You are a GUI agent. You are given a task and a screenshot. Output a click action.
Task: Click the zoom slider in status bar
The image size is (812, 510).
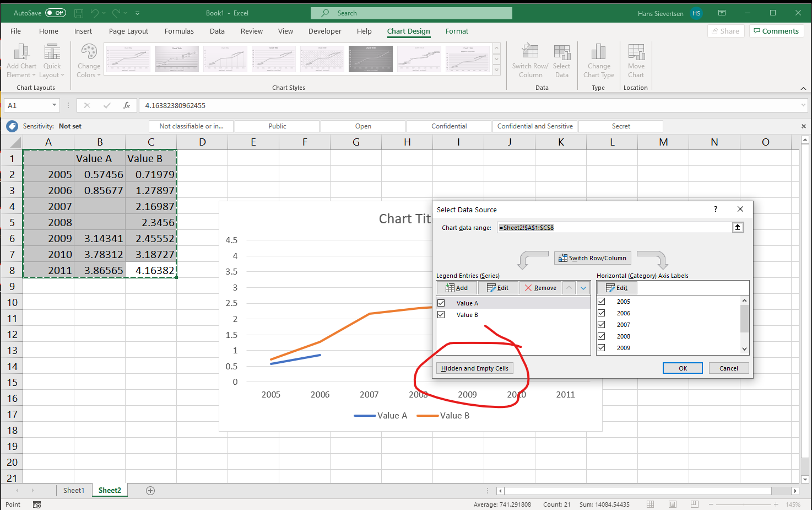[x=743, y=504]
